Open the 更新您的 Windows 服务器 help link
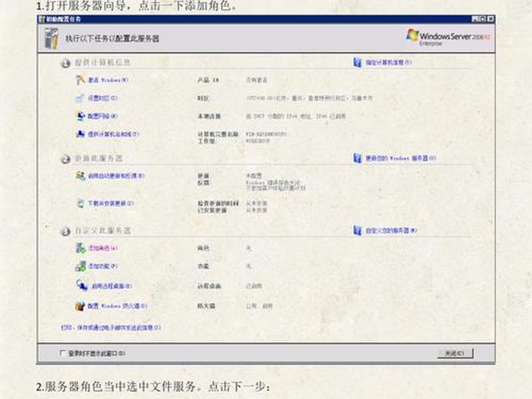Viewport: 532px width, 399px height. pyautogui.click(x=400, y=158)
